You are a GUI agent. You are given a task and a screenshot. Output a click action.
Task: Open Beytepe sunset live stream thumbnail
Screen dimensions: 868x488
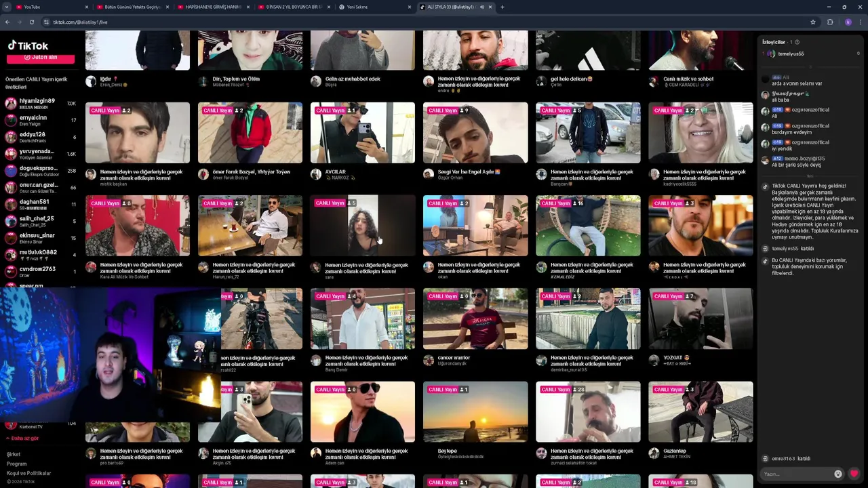pyautogui.click(x=475, y=411)
